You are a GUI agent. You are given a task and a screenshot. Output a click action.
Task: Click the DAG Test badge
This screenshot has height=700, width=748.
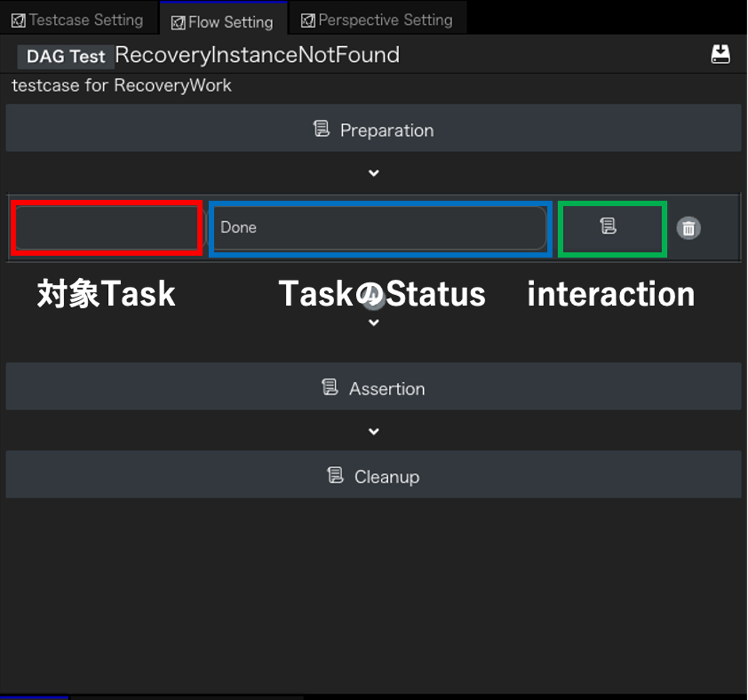(65, 56)
